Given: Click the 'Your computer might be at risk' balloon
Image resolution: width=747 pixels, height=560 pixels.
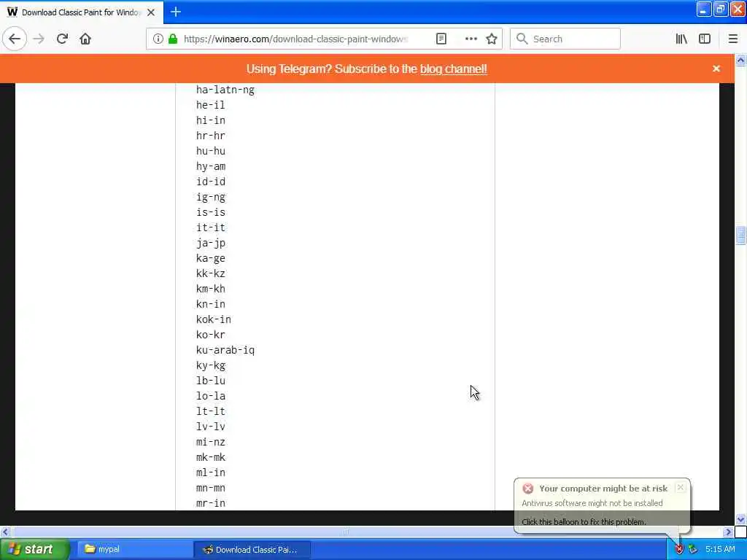Looking at the screenshot, I should [x=602, y=505].
